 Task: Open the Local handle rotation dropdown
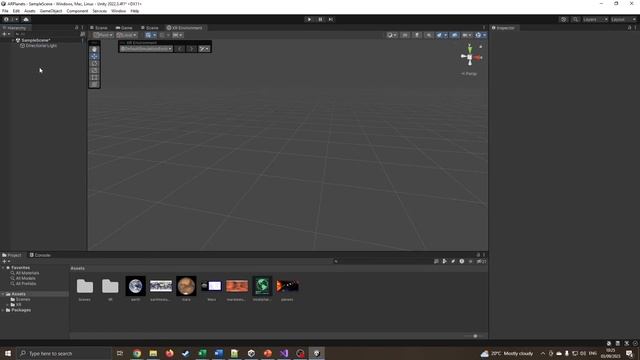(127, 35)
